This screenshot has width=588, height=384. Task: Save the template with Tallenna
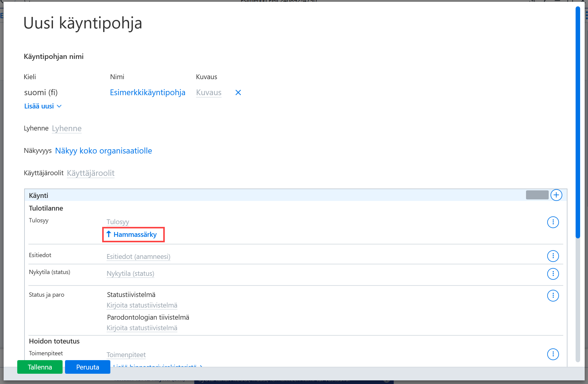(x=40, y=367)
